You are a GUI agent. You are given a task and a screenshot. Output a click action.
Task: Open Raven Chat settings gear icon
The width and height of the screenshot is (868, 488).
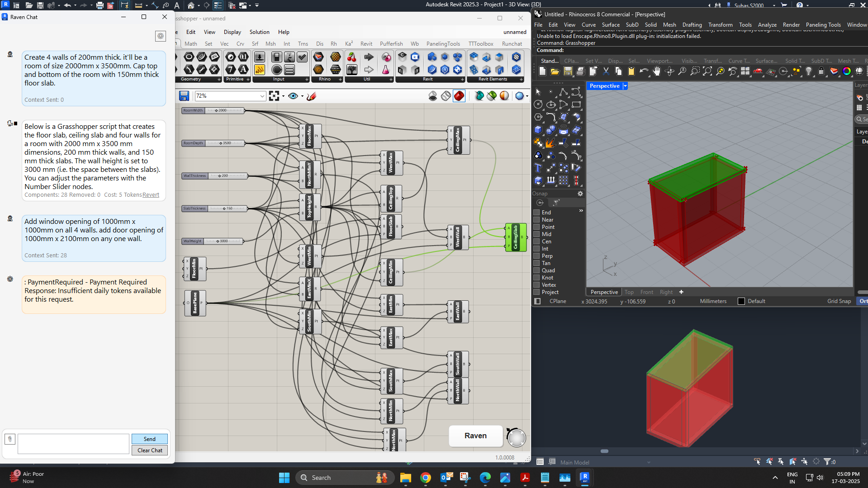tap(161, 36)
